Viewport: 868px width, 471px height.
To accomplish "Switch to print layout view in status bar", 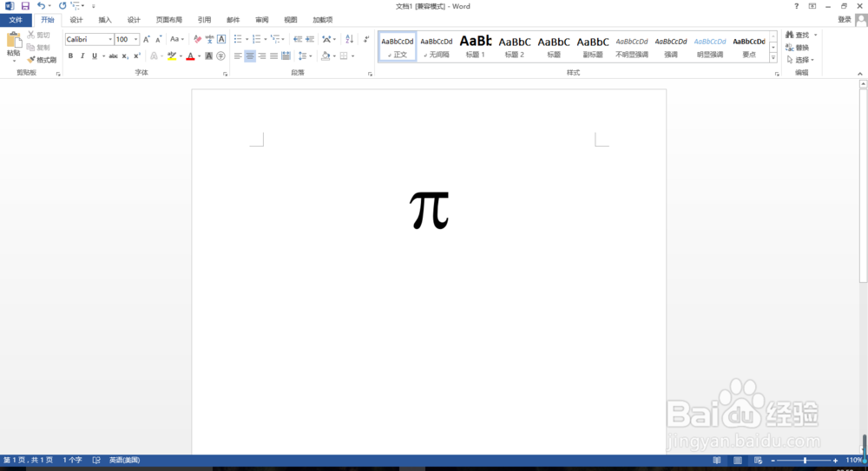I will pyautogui.click(x=737, y=461).
